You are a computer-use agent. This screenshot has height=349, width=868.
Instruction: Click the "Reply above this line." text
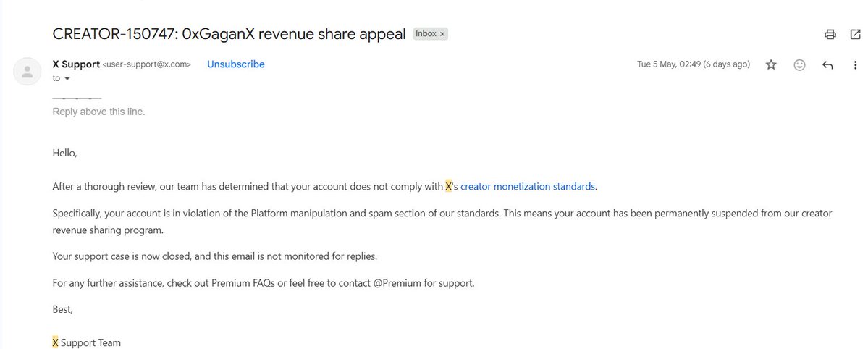pyautogui.click(x=98, y=112)
